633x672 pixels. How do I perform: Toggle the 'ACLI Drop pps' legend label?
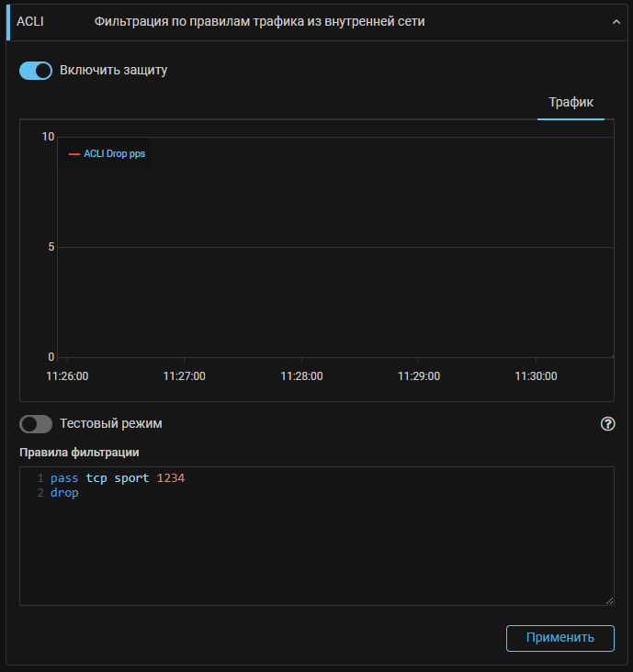(114, 154)
